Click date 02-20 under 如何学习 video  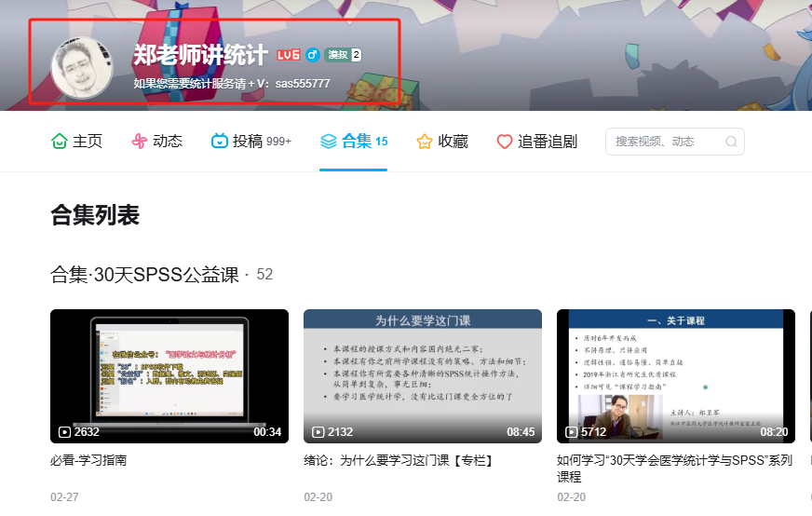pyautogui.click(x=571, y=496)
